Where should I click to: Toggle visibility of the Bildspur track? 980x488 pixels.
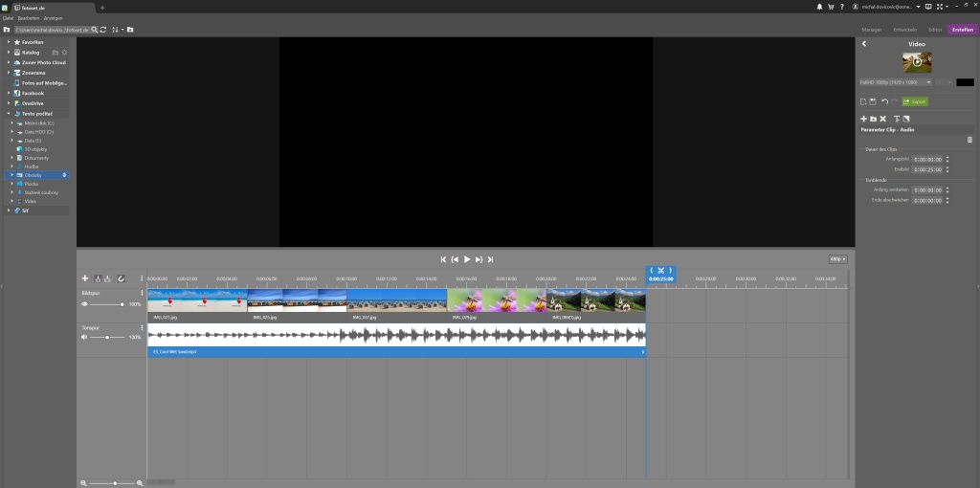click(84, 304)
